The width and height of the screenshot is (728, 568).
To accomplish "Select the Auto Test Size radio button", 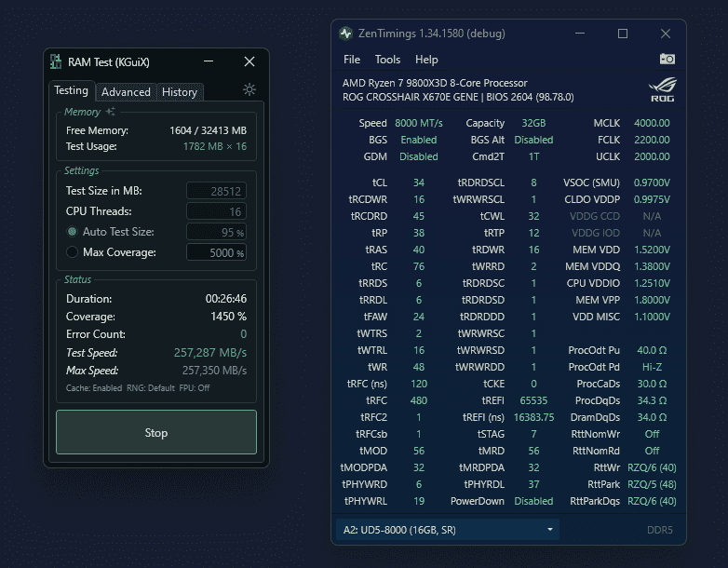I will coord(72,231).
